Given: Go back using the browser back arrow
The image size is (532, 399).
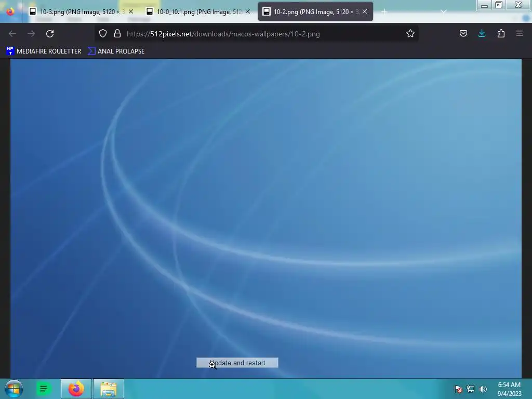Looking at the screenshot, I should pos(12,34).
